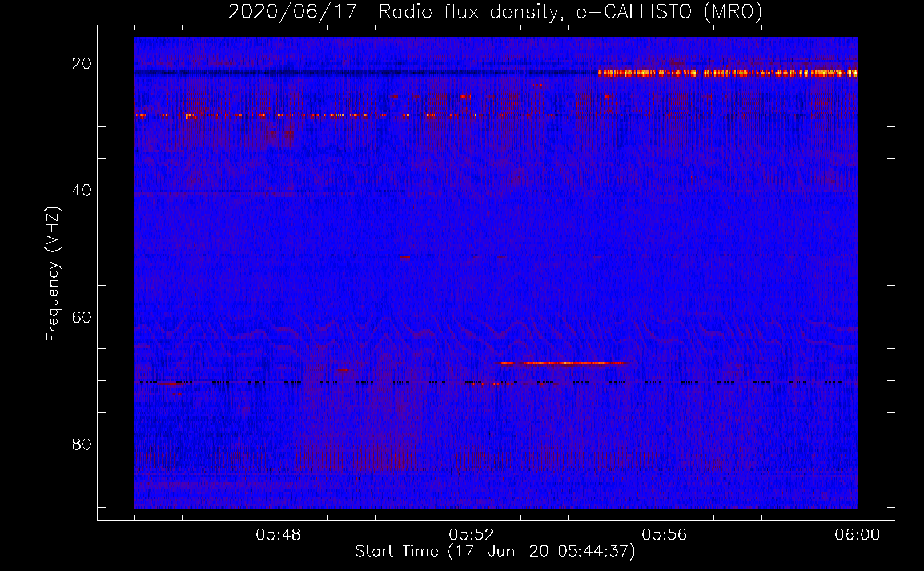This screenshot has width=924, height=571.
Task: Click the e-CALLISTO (MRO) text in the title
Action: coord(669,11)
